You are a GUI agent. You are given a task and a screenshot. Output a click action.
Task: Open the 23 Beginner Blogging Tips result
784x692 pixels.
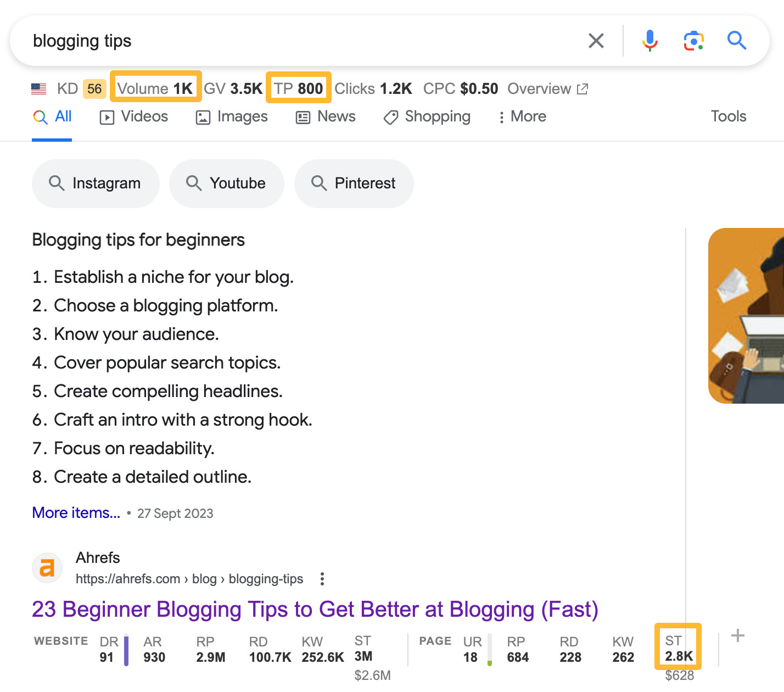point(315,610)
